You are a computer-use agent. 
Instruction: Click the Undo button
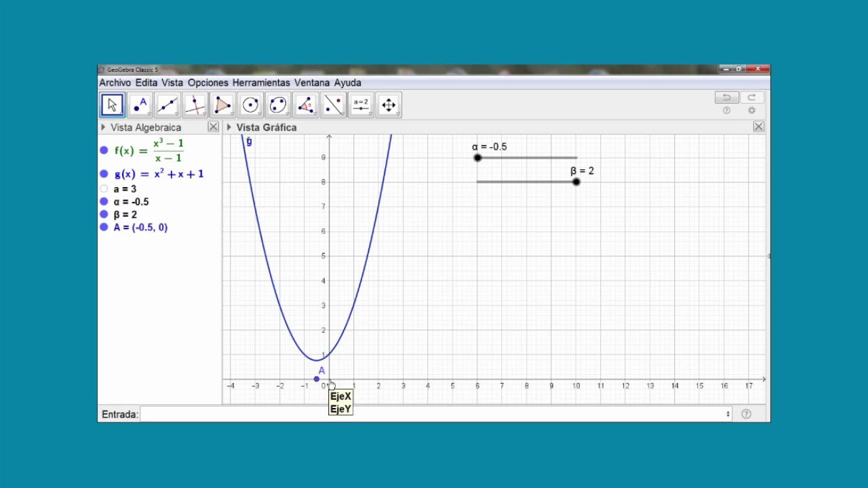point(727,98)
